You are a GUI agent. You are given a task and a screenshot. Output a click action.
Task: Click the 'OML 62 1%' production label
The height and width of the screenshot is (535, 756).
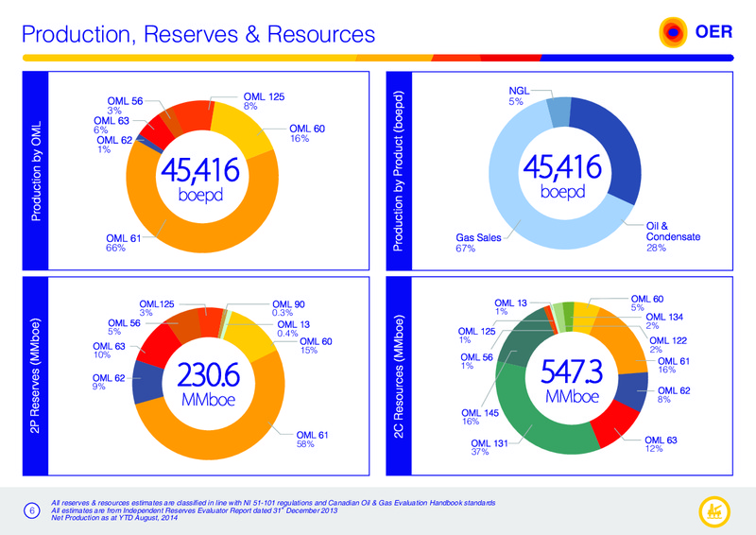pyautogui.click(x=114, y=145)
